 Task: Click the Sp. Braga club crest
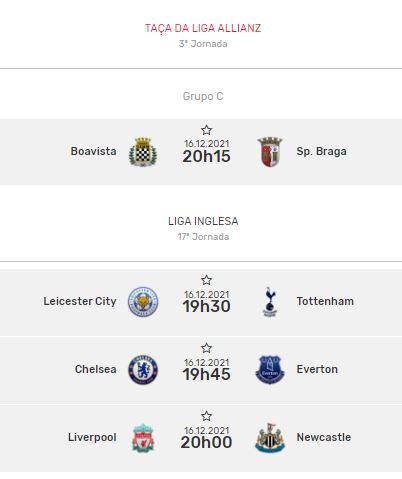coord(270,152)
